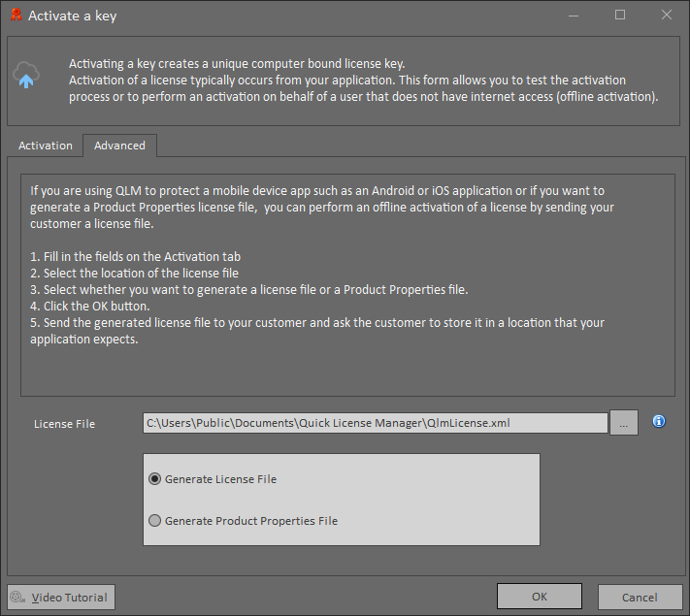Minimize the Activate a key window
Screen dimensions: 690x616
click(x=574, y=16)
